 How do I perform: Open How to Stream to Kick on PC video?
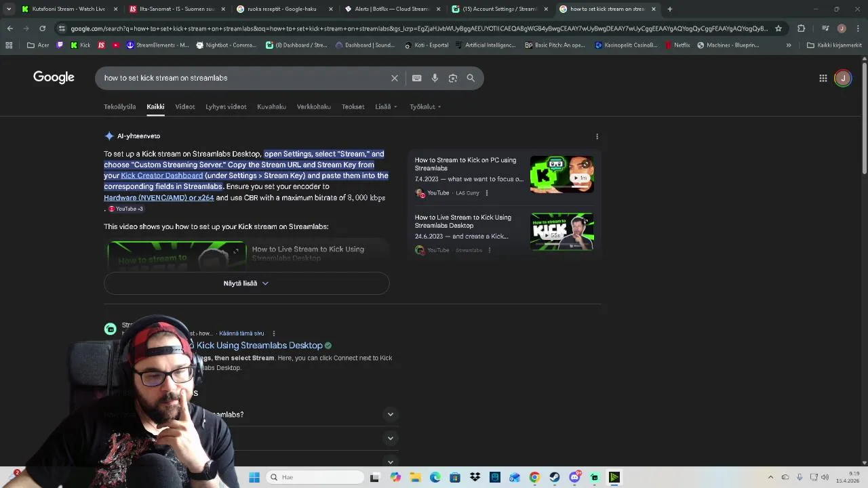[x=465, y=164]
